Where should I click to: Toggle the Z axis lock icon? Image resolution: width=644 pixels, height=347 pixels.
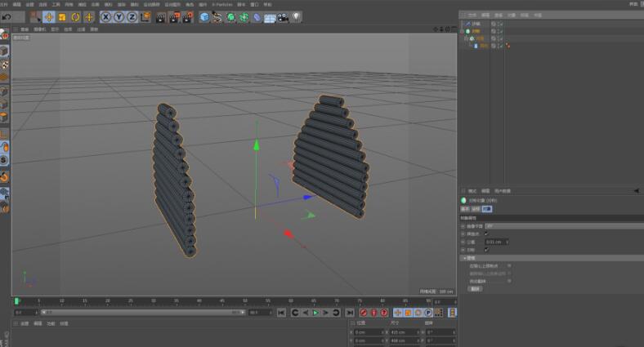click(x=132, y=16)
